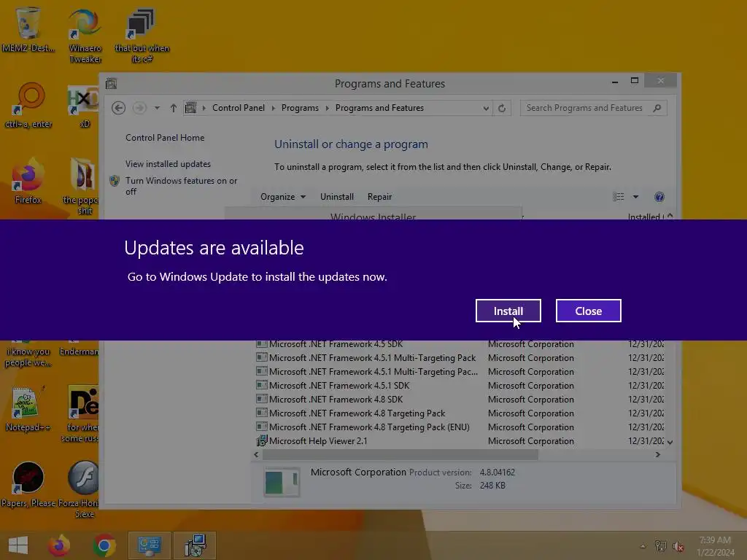Show hidden system tray icons
The width and height of the screenshot is (747, 560).
pyautogui.click(x=643, y=546)
